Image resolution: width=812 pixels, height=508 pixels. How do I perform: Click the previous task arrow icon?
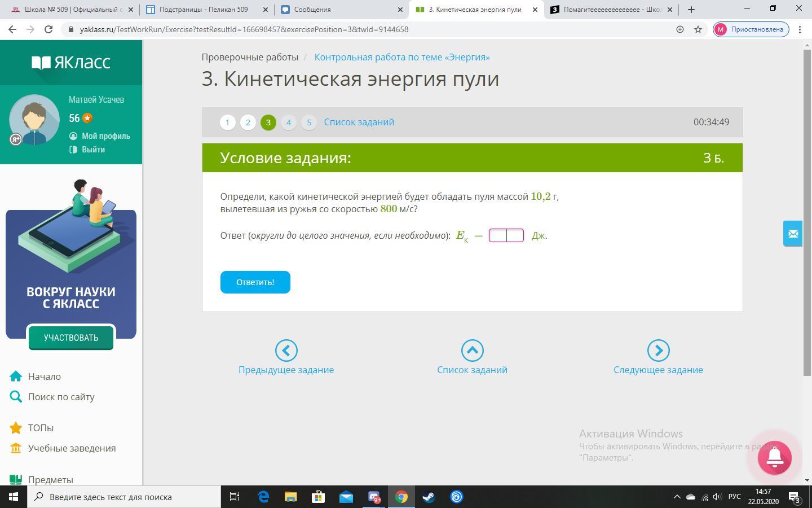(x=286, y=351)
